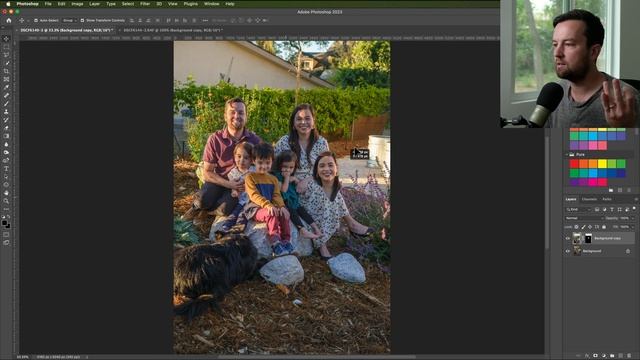Open the Opacity slider dropdown arrow

pos(633,218)
